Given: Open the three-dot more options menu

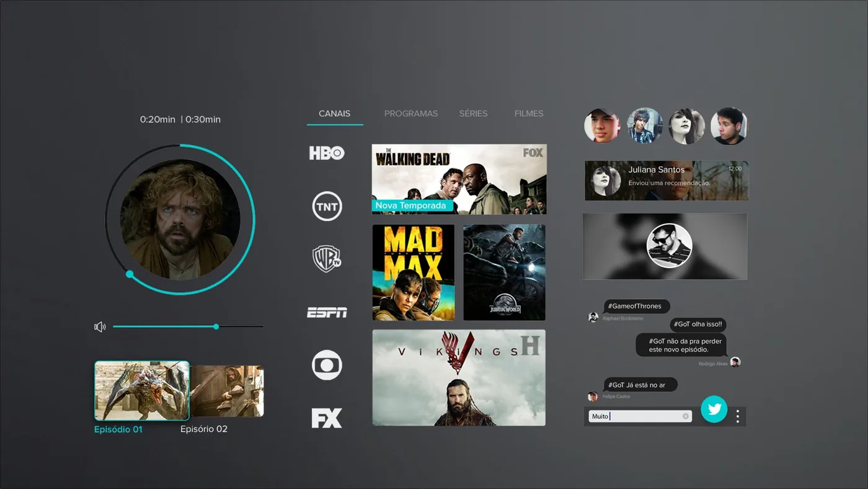Looking at the screenshot, I should point(737,416).
